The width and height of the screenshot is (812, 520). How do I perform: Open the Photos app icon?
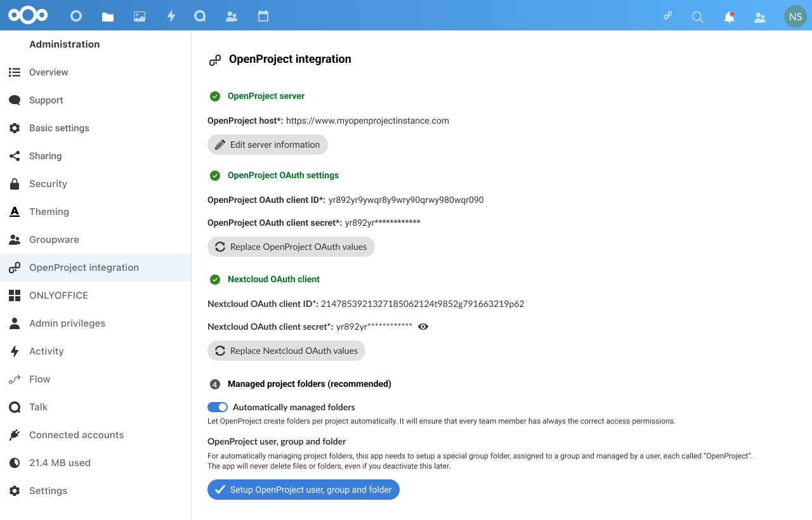point(140,16)
